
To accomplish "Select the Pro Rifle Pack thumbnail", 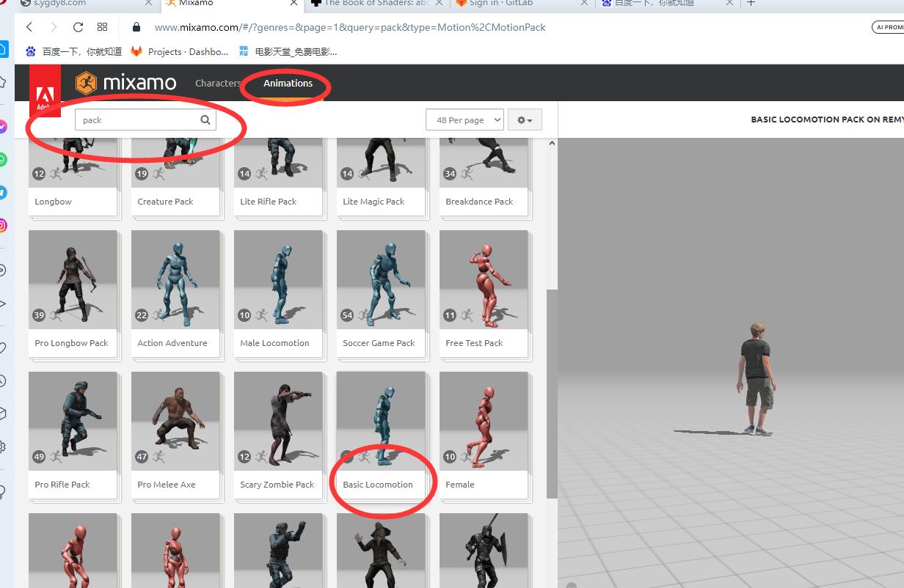I will coord(73,422).
